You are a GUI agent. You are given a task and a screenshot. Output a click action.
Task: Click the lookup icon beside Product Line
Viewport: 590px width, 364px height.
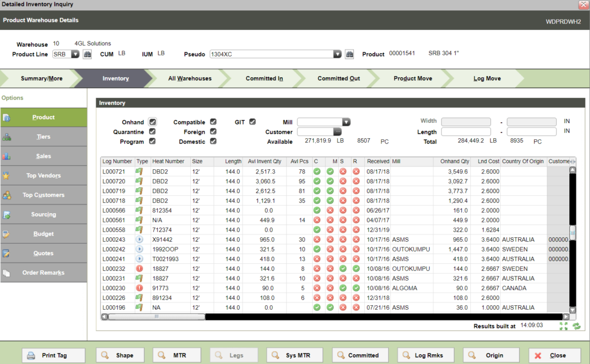point(88,54)
